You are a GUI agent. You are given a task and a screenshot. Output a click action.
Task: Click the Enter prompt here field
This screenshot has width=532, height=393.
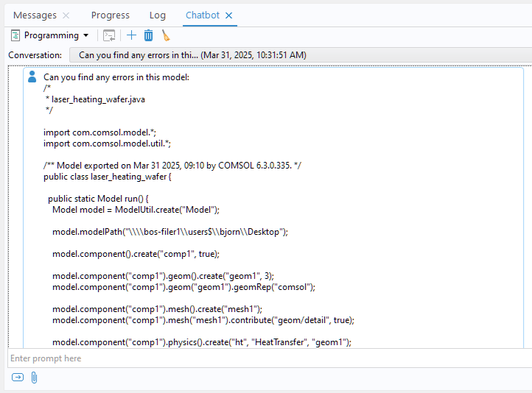[x=265, y=358]
